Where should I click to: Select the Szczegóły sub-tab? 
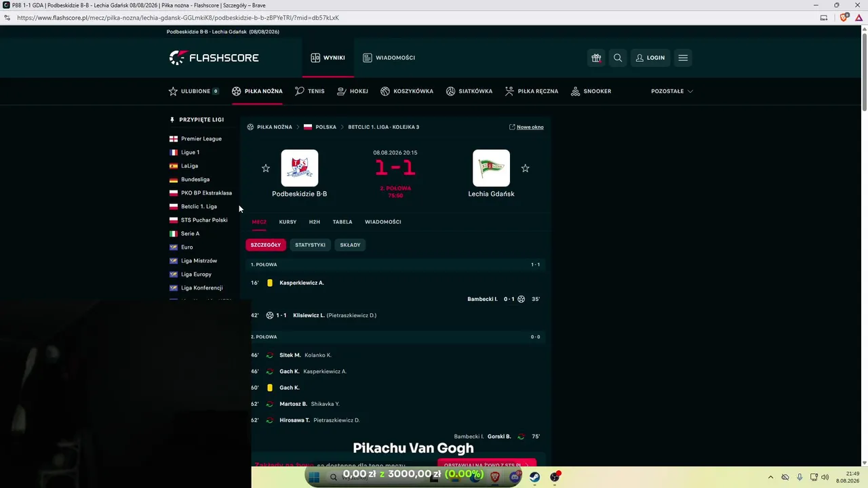(x=266, y=245)
